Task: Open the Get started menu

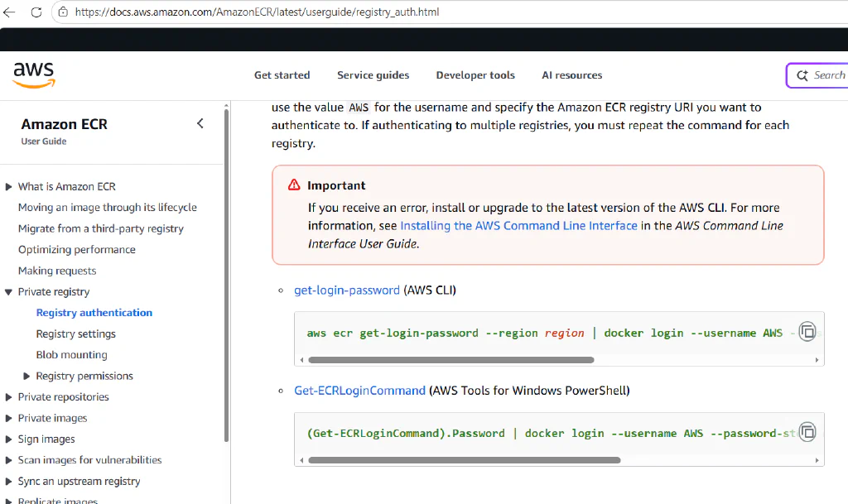Action: [x=282, y=75]
